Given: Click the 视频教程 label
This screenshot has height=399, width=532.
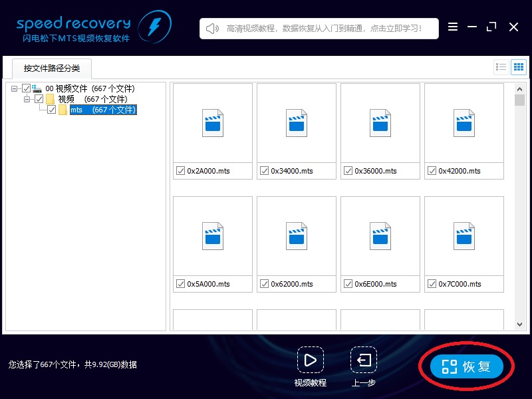Looking at the screenshot, I should click(311, 383).
